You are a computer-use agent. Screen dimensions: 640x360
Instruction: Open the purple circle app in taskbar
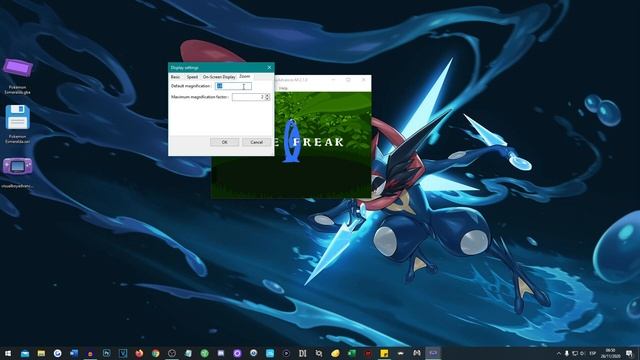click(x=237, y=353)
